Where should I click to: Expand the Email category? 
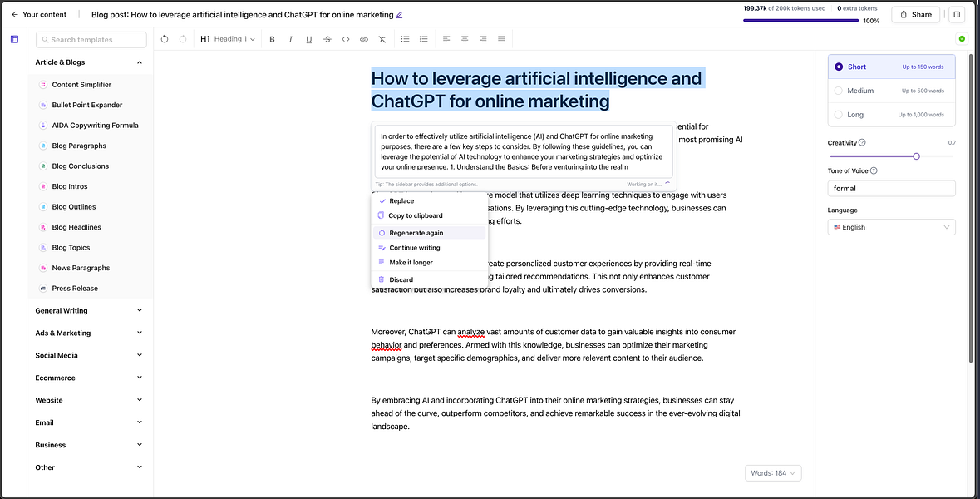89,422
